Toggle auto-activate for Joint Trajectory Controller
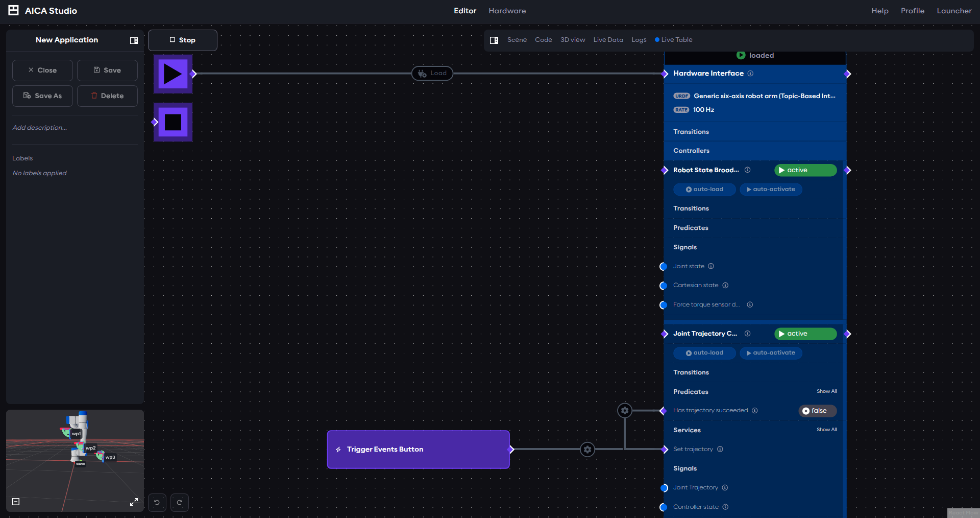This screenshot has height=518, width=980. click(x=771, y=353)
